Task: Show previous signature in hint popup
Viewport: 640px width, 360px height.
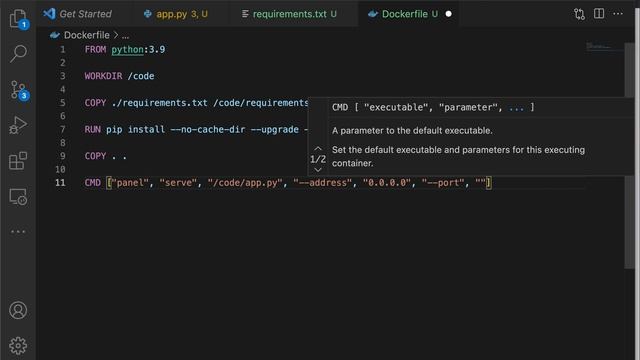Action: [x=318, y=149]
